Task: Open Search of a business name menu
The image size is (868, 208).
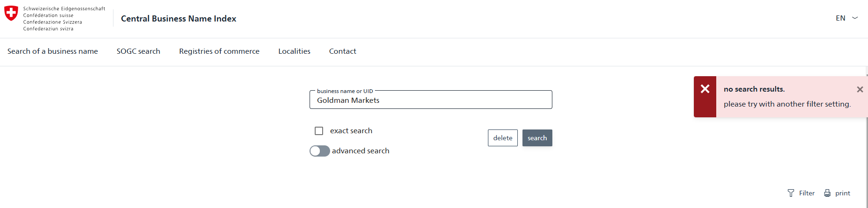Action: [53, 51]
